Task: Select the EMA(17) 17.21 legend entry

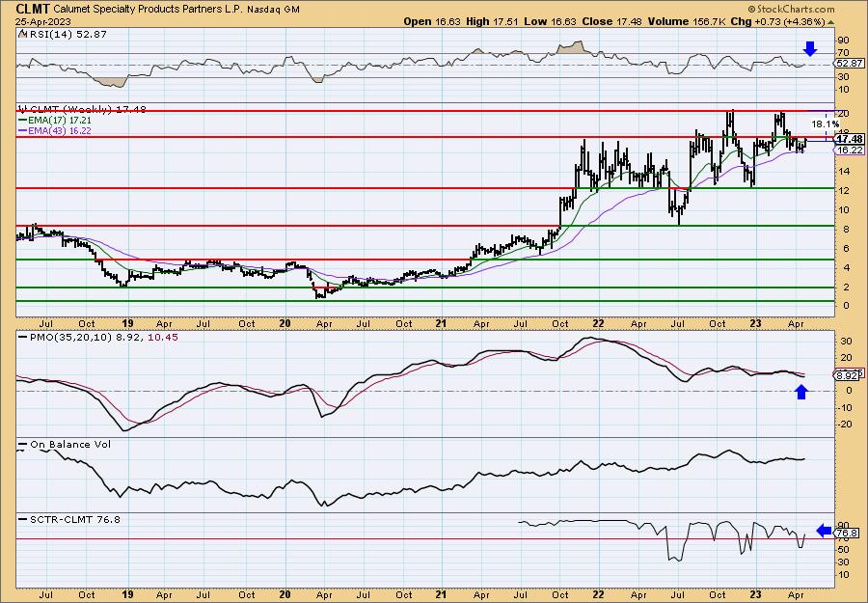Action: pos(61,121)
